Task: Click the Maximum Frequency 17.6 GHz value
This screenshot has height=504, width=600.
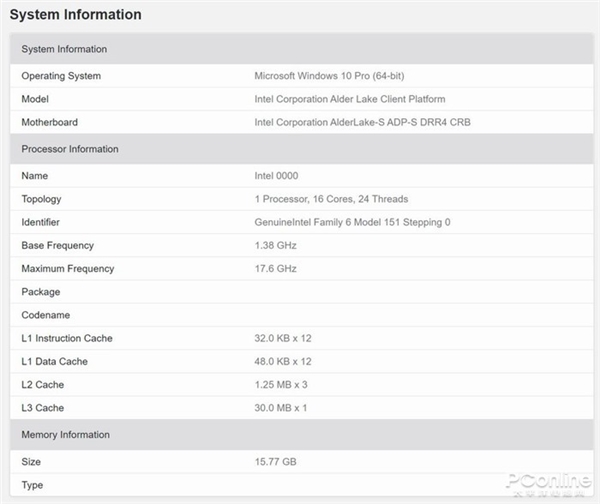Action: (x=275, y=268)
